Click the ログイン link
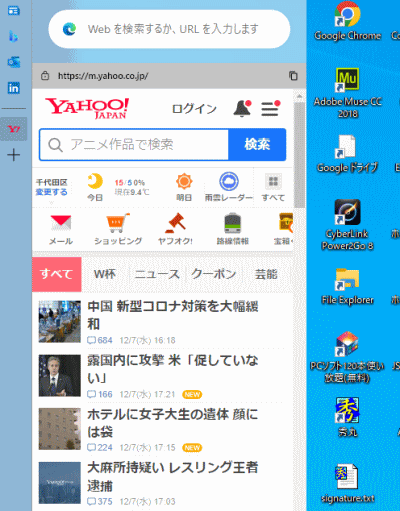The height and width of the screenshot is (511, 400). [194, 109]
